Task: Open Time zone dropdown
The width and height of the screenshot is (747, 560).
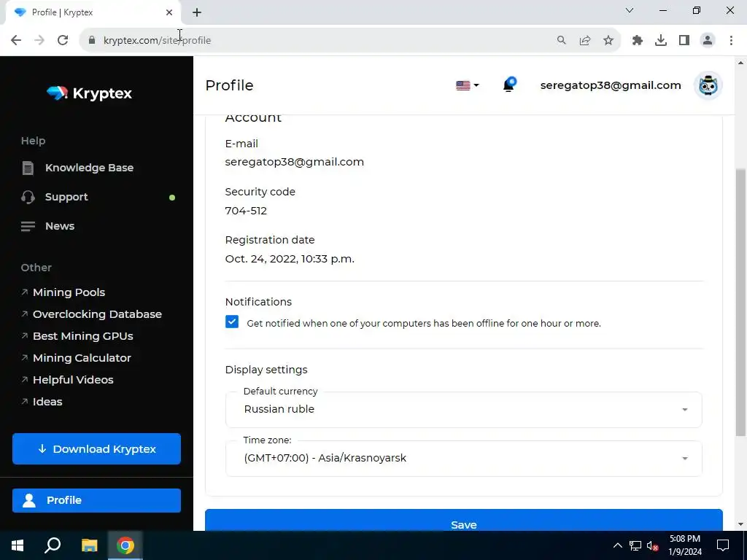Action: [x=463, y=459]
